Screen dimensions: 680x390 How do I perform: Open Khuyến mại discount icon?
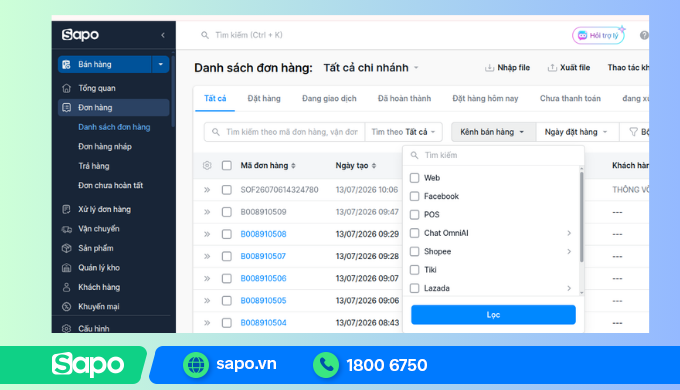(66, 307)
